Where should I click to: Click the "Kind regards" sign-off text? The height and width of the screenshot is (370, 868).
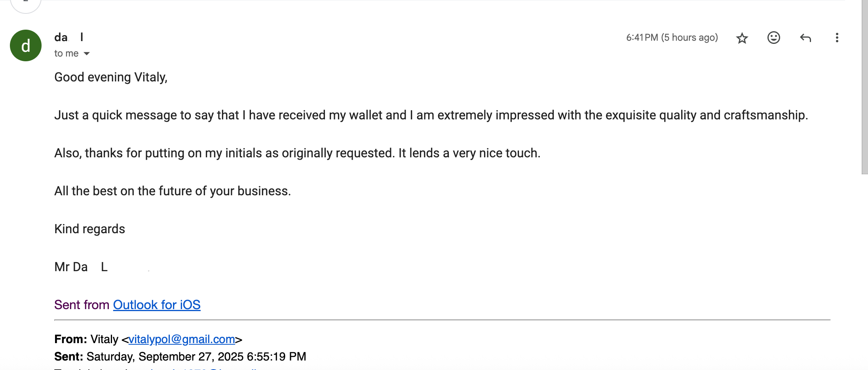[x=89, y=229]
